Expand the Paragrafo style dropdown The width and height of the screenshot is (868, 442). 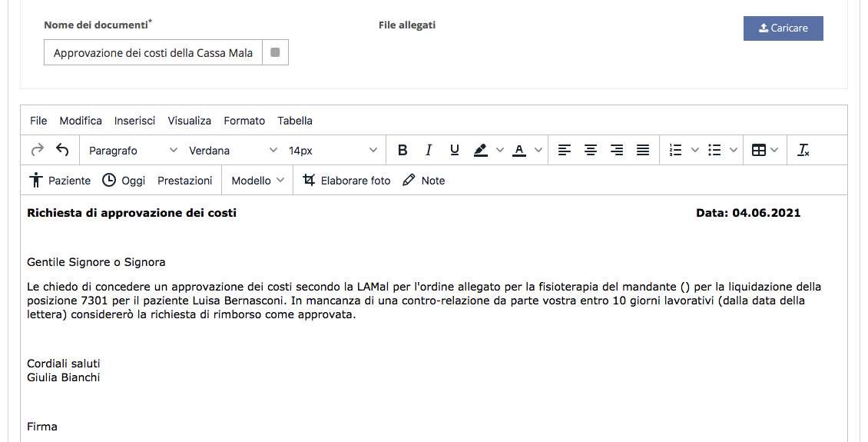[x=133, y=151]
